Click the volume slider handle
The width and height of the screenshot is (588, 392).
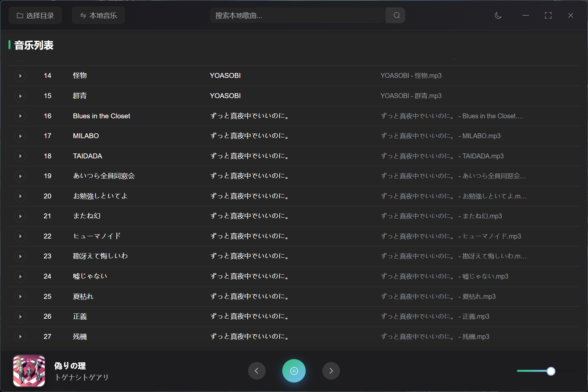click(x=551, y=371)
